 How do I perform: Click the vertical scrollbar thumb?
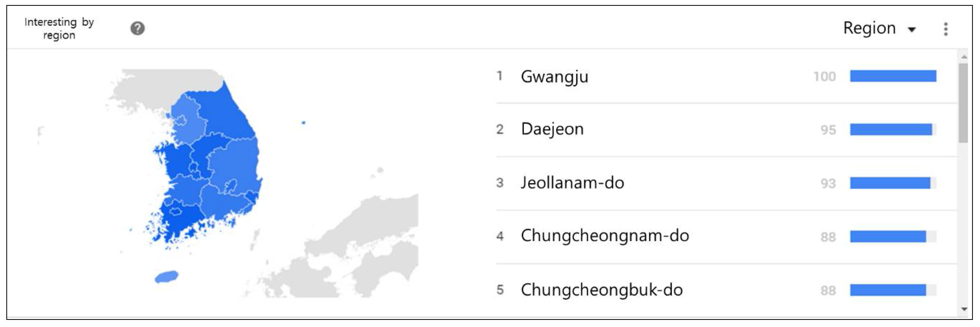pos(963,103)
